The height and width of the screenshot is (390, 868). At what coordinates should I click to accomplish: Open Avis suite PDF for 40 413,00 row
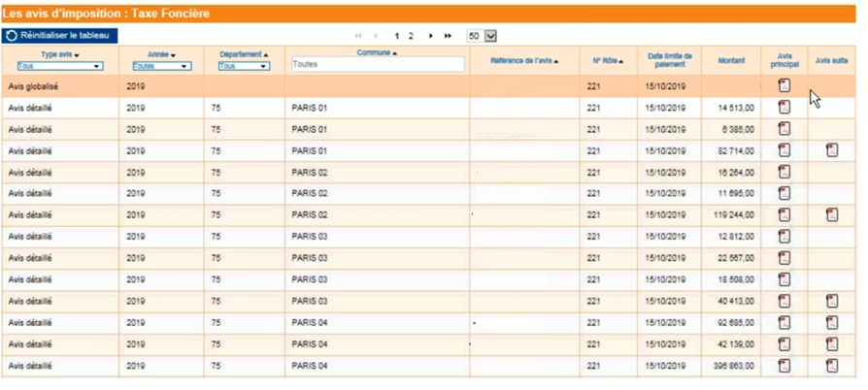831,302
